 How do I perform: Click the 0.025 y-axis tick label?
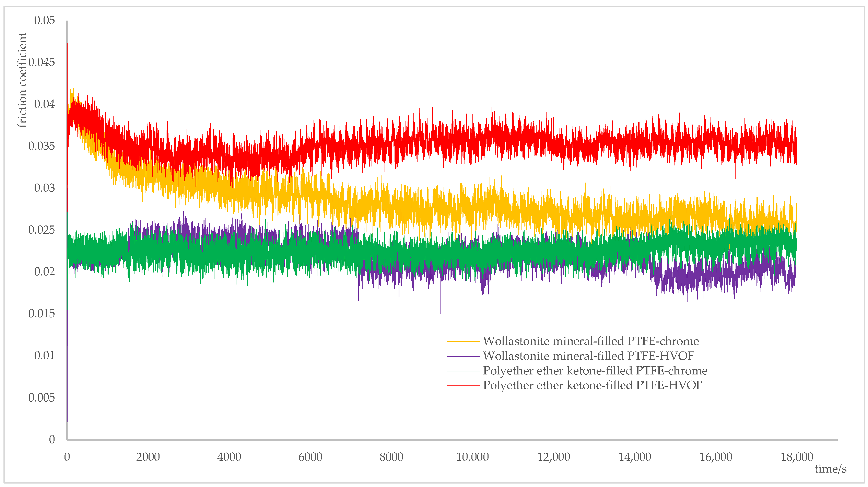[41, 230]
